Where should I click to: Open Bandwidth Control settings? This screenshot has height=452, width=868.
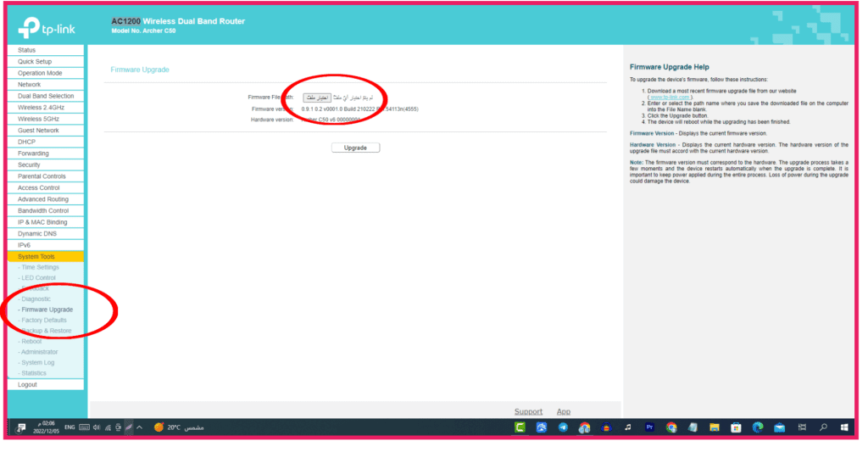coord(46,211)
